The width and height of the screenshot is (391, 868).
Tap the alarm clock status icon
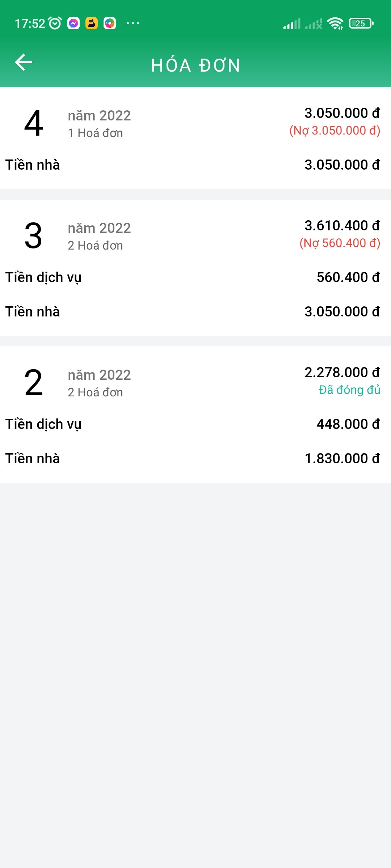(55, 24)
